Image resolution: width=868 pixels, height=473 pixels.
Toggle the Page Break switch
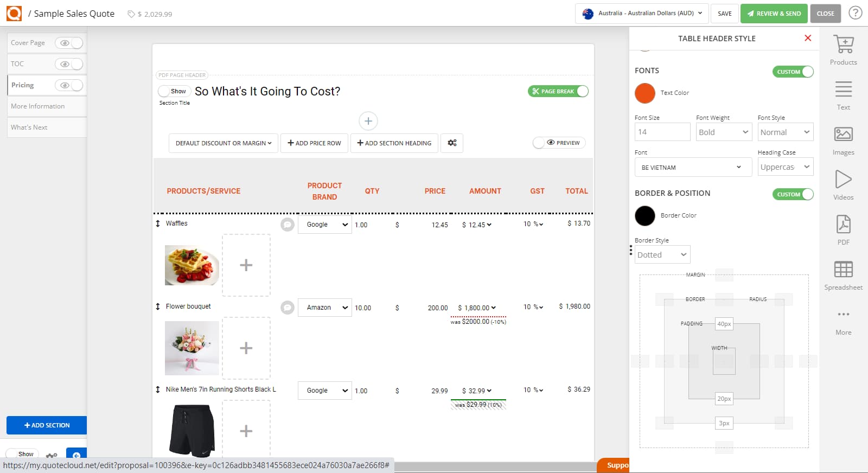pos(558,91)
